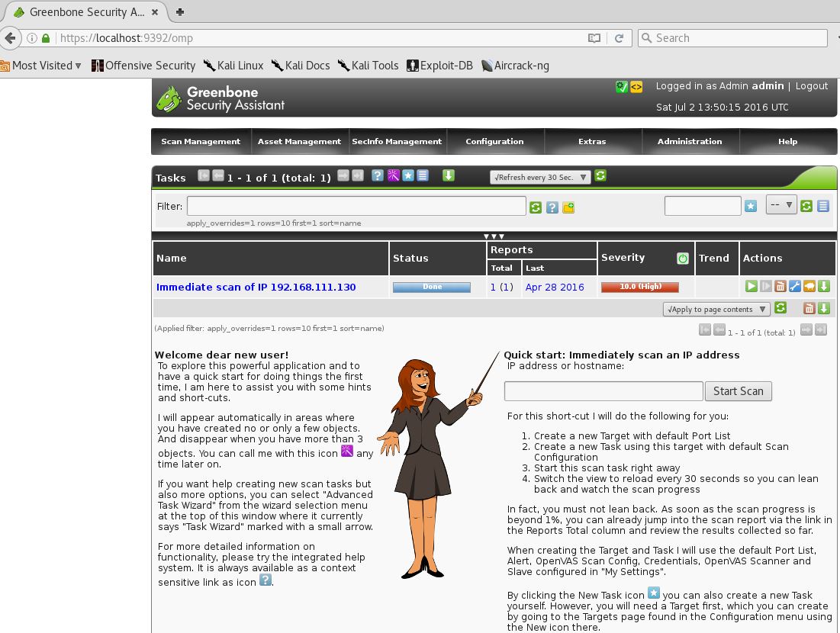
Task: Clone task with orange sheep icon
Action: (809, 286)
